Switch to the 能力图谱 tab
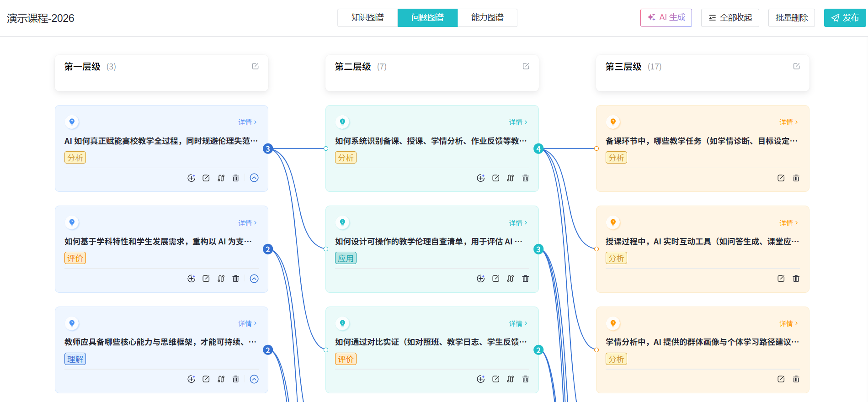 tap(487, 18)
